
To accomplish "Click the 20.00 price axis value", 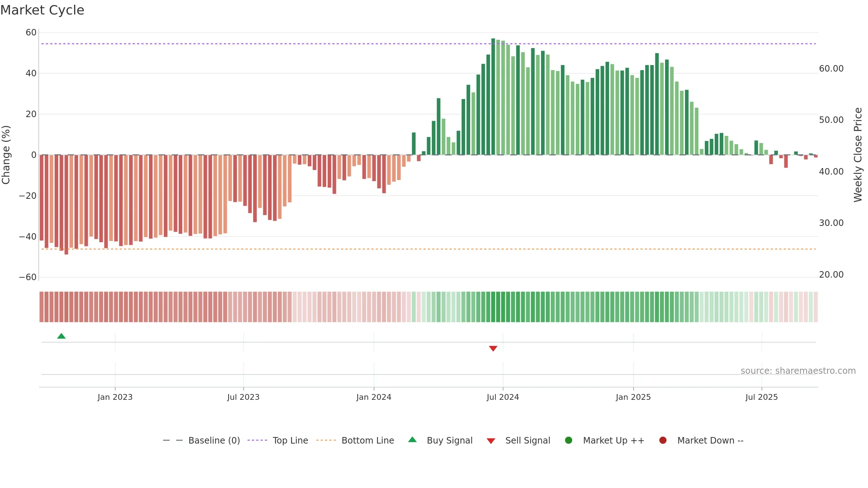I will (831, 275).
